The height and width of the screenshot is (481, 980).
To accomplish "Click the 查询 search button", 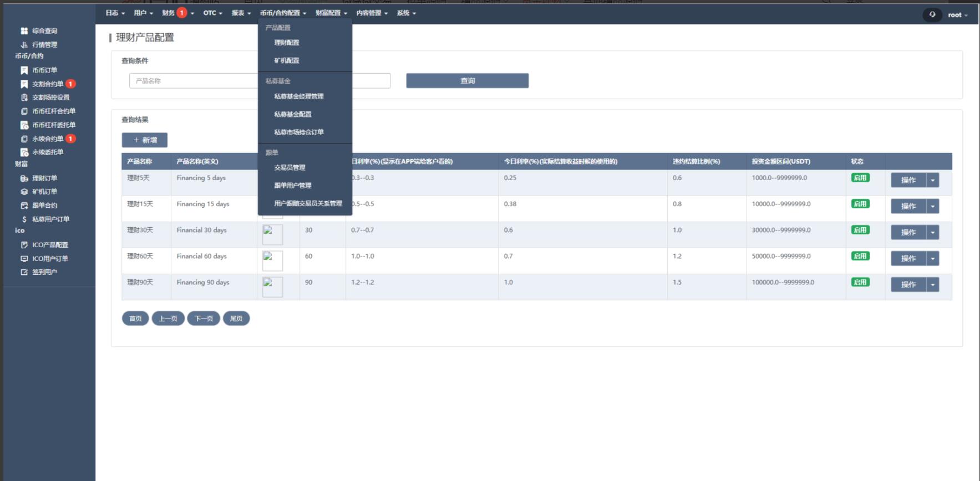I will tap(467, 81).
